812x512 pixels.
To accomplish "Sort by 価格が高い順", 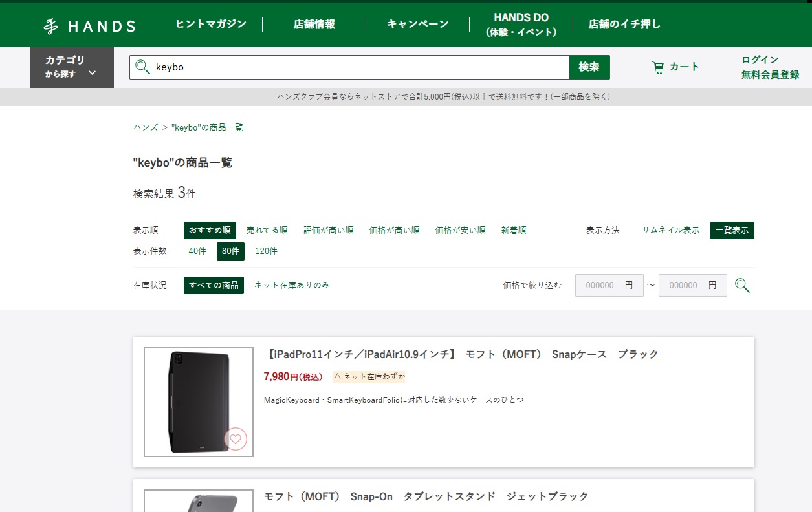I will (x=395, y=230).
